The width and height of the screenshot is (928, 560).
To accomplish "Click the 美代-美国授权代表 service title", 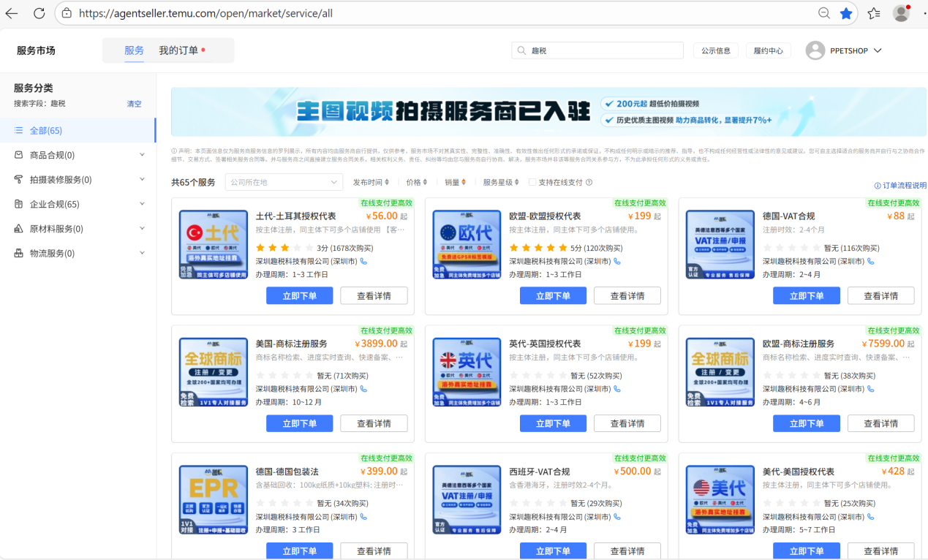I will (x=798, y=472).
